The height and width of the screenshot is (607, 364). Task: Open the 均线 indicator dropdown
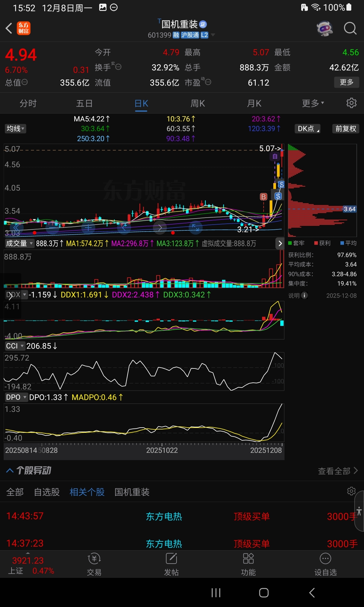pos(15,129)
